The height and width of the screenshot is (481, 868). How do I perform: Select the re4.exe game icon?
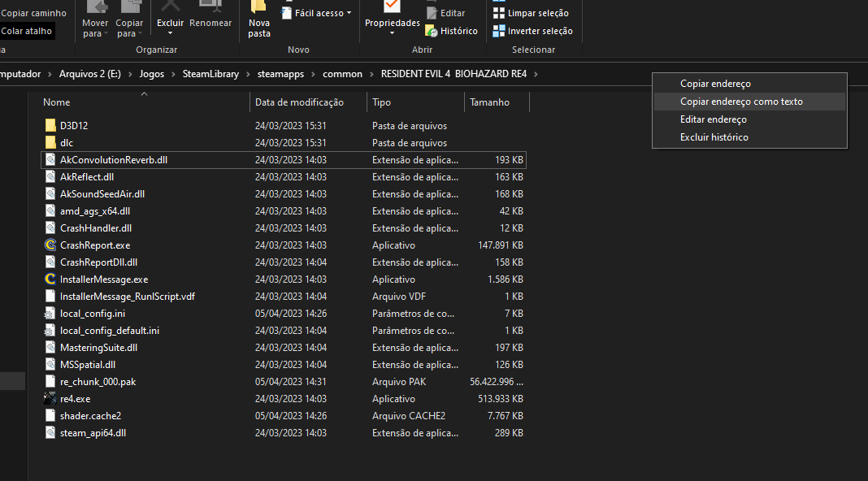[50, 398]
